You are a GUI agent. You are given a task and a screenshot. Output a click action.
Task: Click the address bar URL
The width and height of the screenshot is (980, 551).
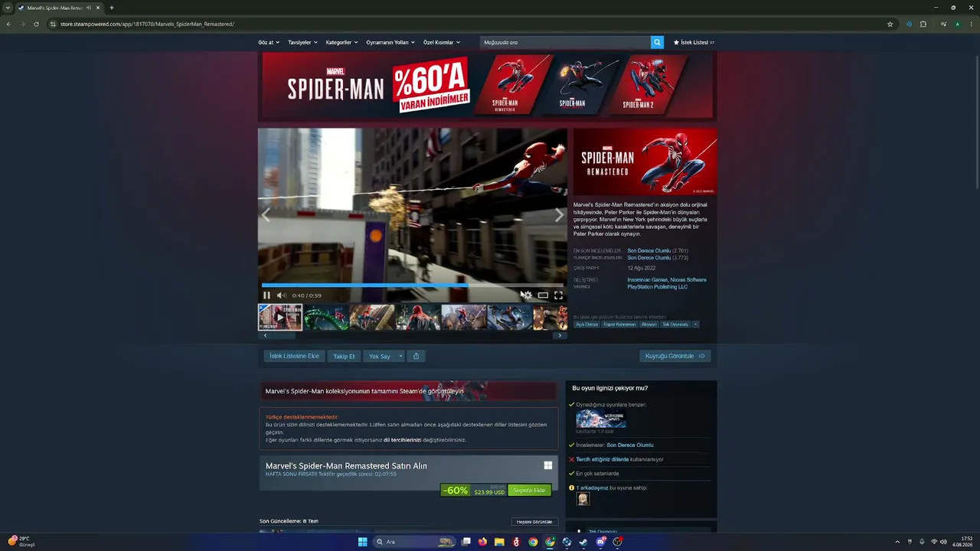(x=147, y=24)
